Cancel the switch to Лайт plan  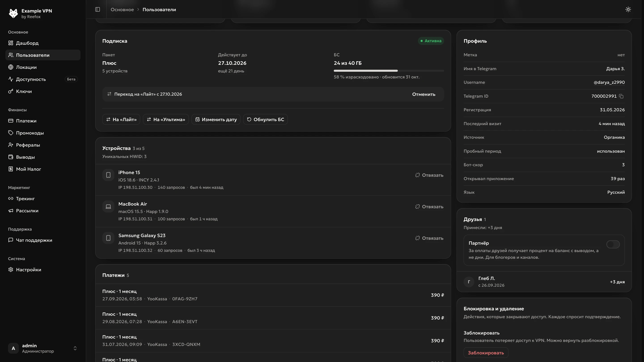pos(424,94)
